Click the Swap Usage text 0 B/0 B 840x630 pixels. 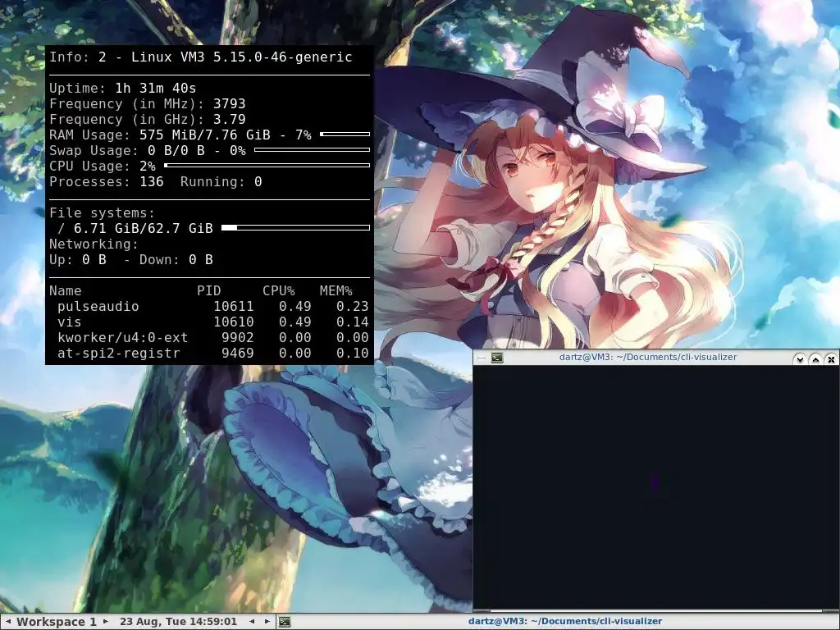tap(176, 150)
